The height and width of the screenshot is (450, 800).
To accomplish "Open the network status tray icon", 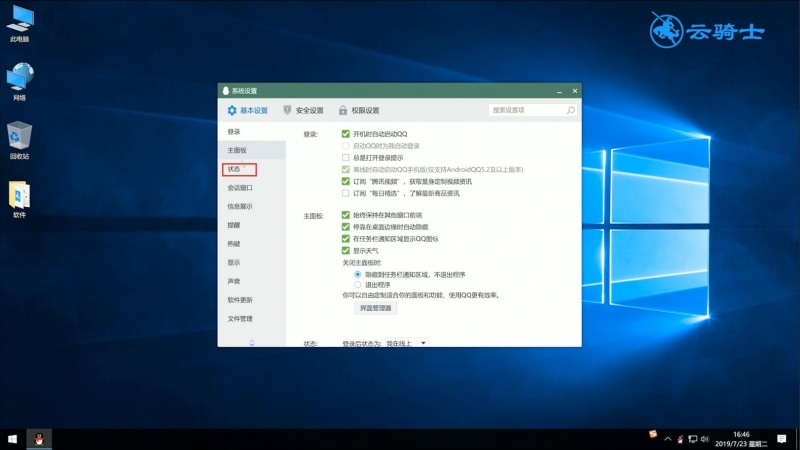I will click(x=692, y=439).
